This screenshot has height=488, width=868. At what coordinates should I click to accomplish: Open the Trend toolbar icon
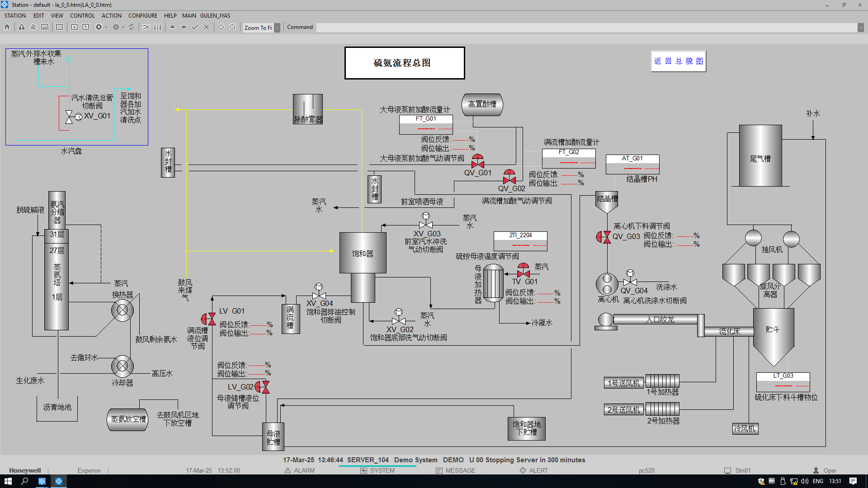tap(146, 27)
